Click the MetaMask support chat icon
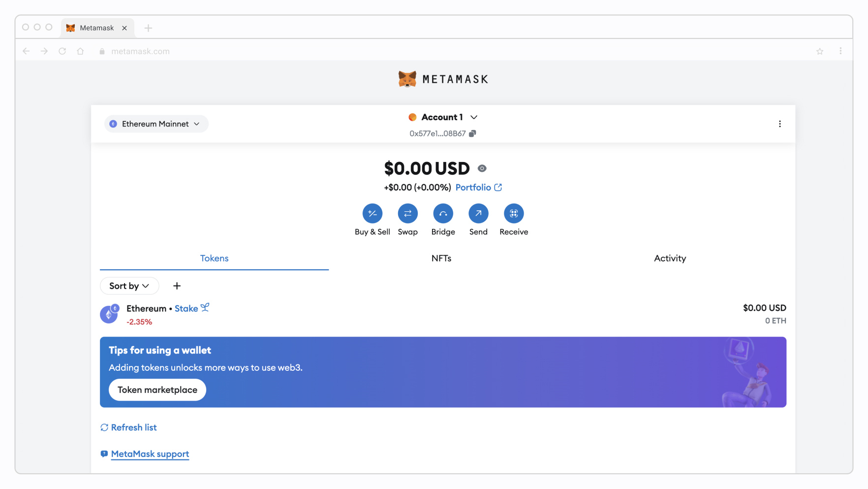 pyautogui.click(x=104, y=454)
